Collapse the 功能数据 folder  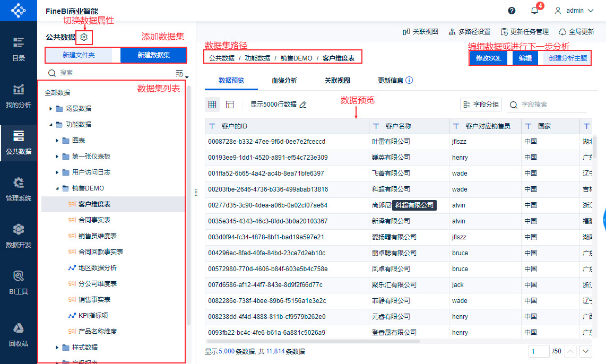(x=50, y=124)
